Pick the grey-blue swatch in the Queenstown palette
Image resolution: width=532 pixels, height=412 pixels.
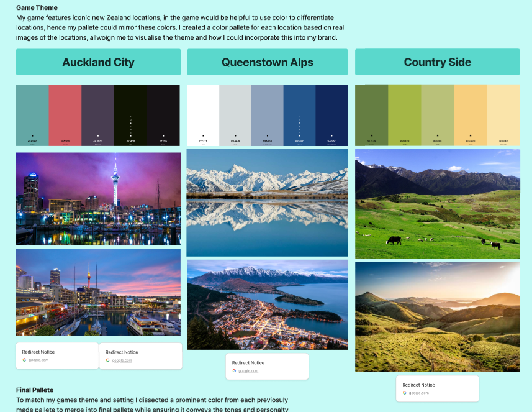pyautogui.click(x=268, y=116)
